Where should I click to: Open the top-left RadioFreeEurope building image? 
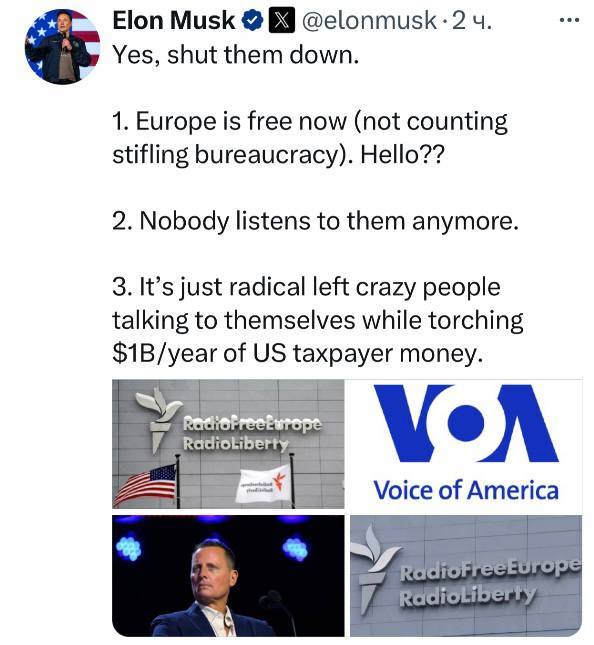[x=228, y=444]
